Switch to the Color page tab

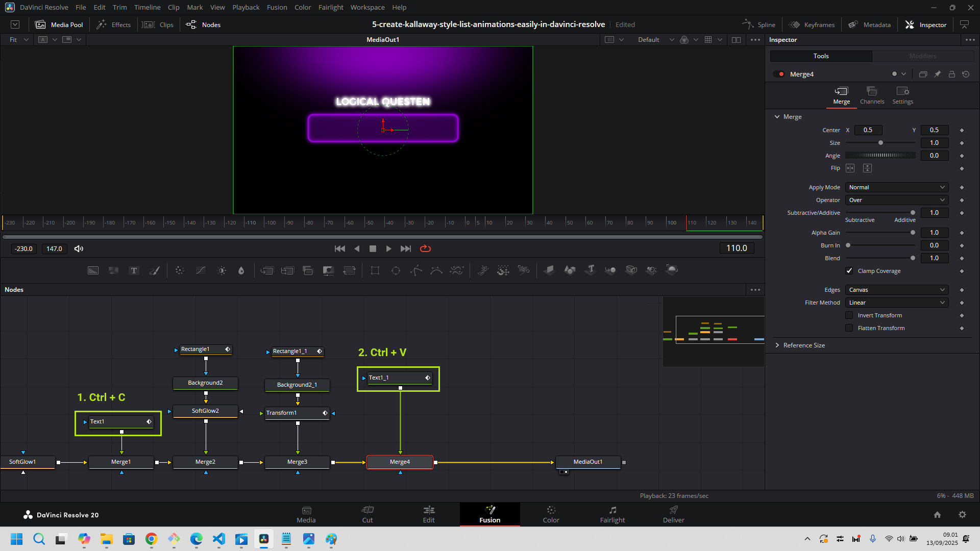click(x=551, y=514)
